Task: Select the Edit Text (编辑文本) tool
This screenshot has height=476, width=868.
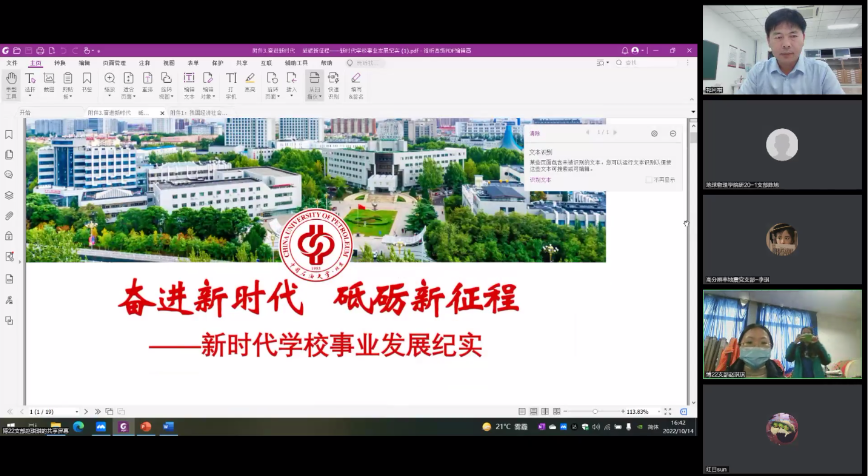Action: tap(189, 84)
